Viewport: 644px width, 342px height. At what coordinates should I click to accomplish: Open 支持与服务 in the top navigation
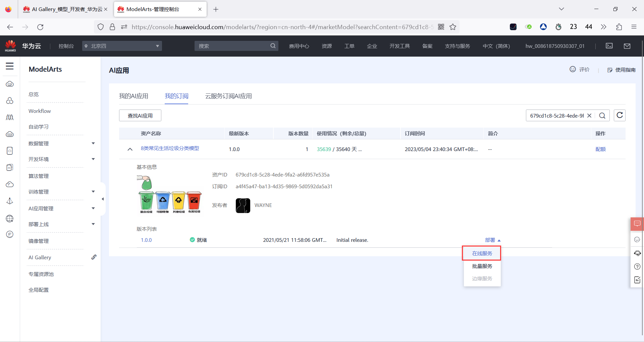[x=457, y=46]
